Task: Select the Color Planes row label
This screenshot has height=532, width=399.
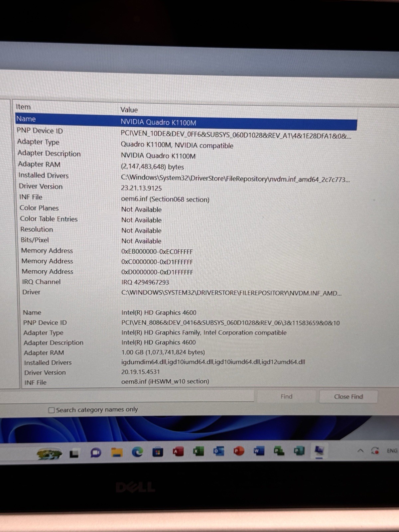Action: coord(39,208)
